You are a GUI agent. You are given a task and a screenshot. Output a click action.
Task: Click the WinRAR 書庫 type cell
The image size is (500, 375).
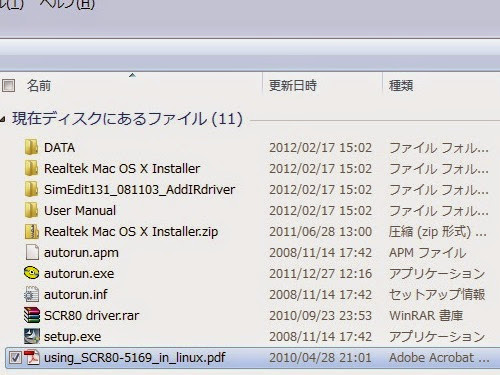426,315
